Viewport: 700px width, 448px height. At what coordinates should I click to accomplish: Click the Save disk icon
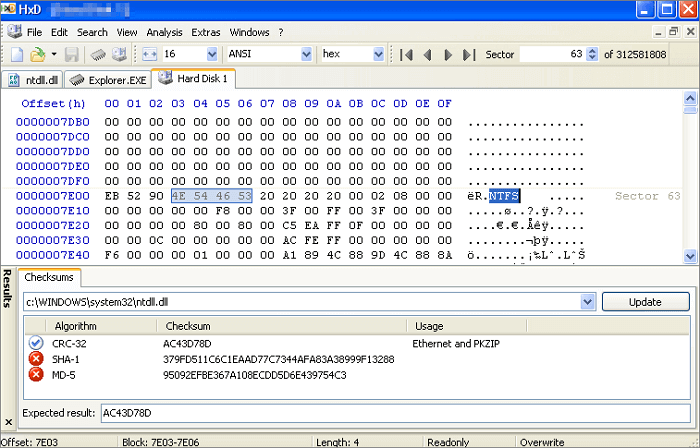72,54
